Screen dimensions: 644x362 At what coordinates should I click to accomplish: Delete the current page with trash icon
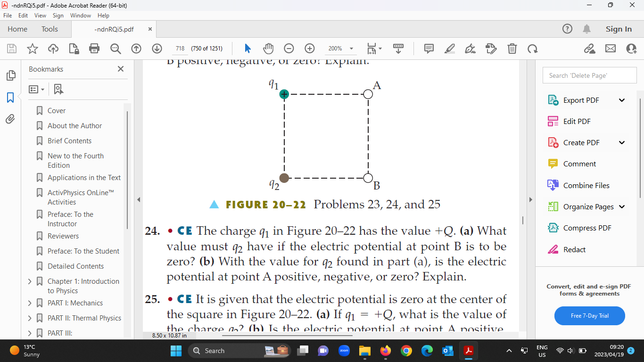[512, 49]
